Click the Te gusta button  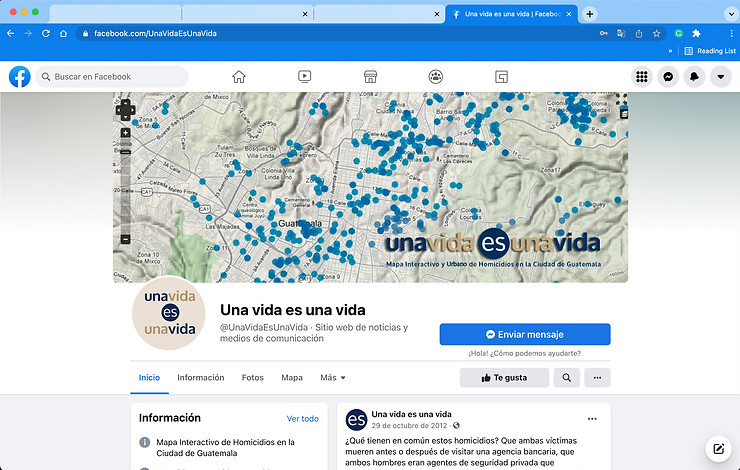point(504,378)
